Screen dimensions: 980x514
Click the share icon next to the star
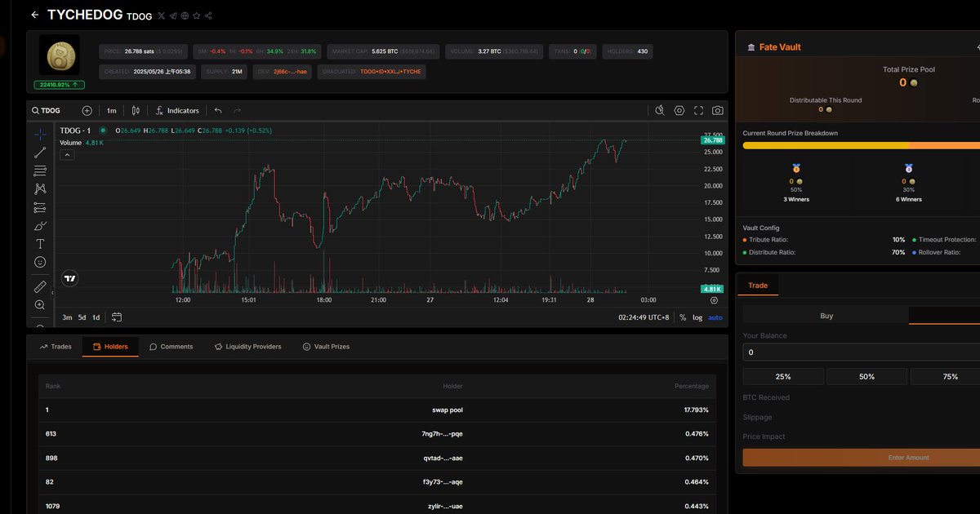pyautogui.click(x=209, y=16)
